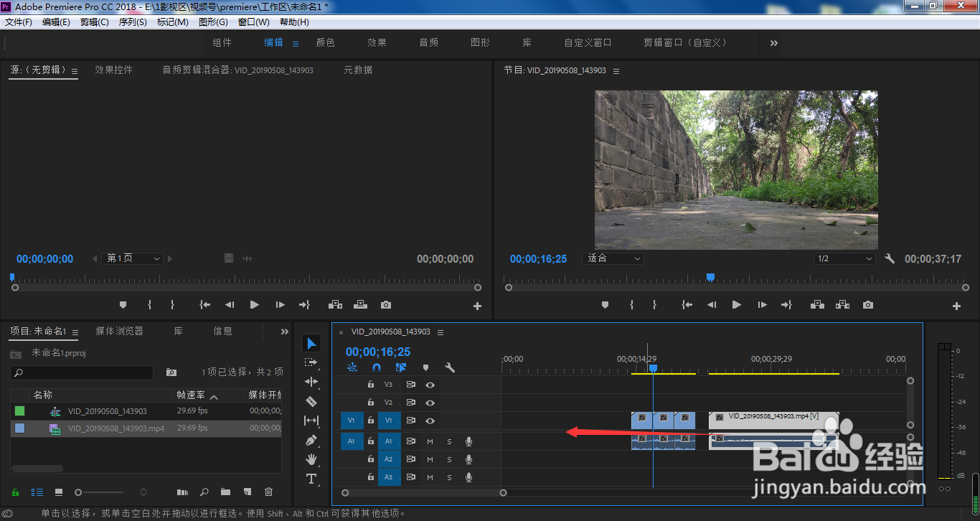Select the Ripple Edit tool
This screenshot has height=521, width=980.
coord(311,382)
